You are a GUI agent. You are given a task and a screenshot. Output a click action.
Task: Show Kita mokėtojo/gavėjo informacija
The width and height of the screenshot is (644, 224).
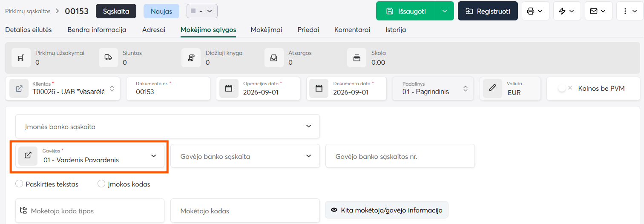point(387,210)
